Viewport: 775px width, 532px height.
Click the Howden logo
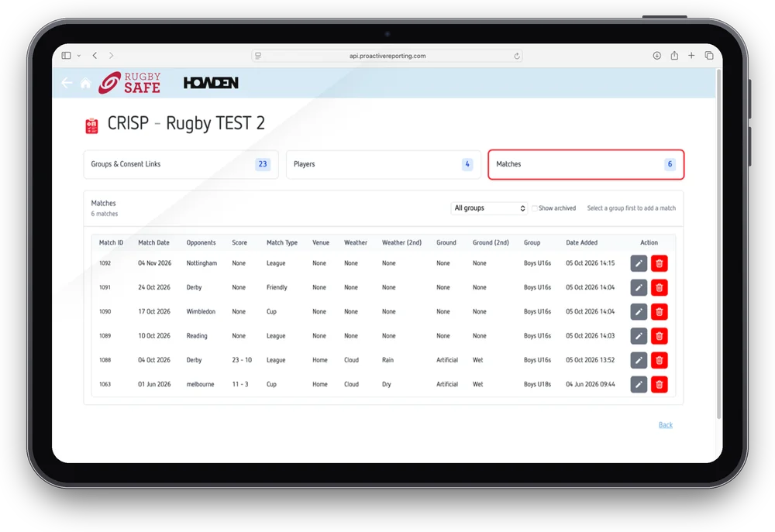pyautogui.click(x=211, y=83)
